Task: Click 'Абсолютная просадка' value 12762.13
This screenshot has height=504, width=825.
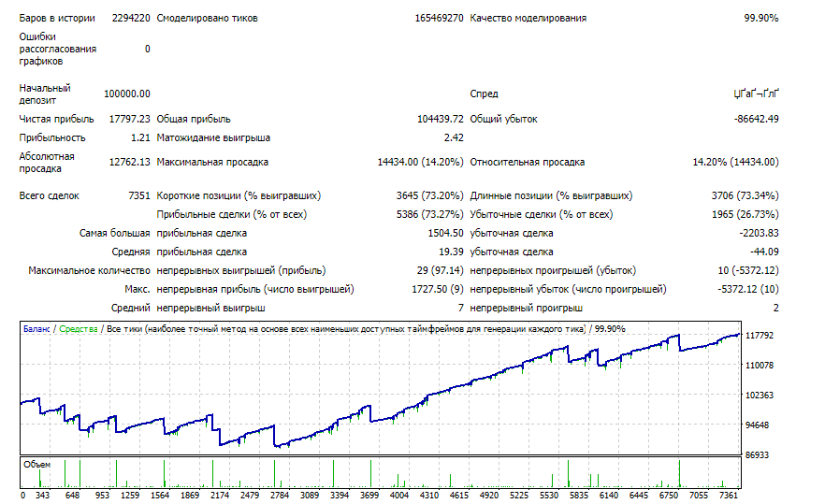Action: pyautogui.click(x=129, y=162)
